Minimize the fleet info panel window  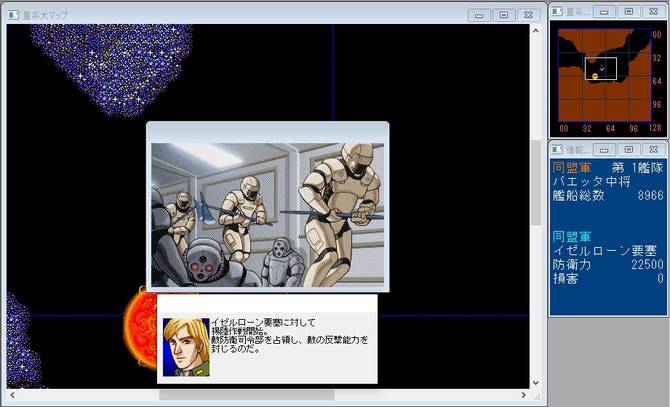(x=604, y=150)
